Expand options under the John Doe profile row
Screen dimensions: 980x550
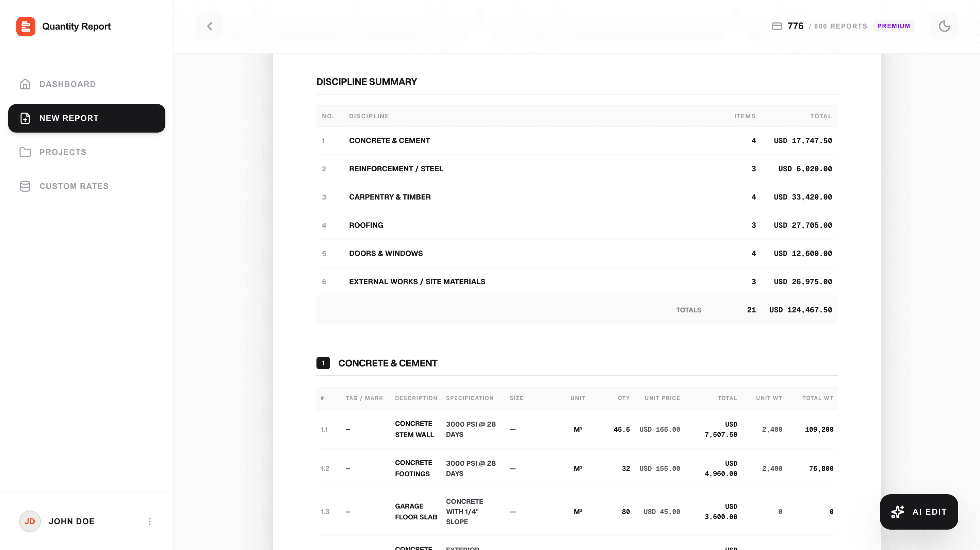coord(149,521)
